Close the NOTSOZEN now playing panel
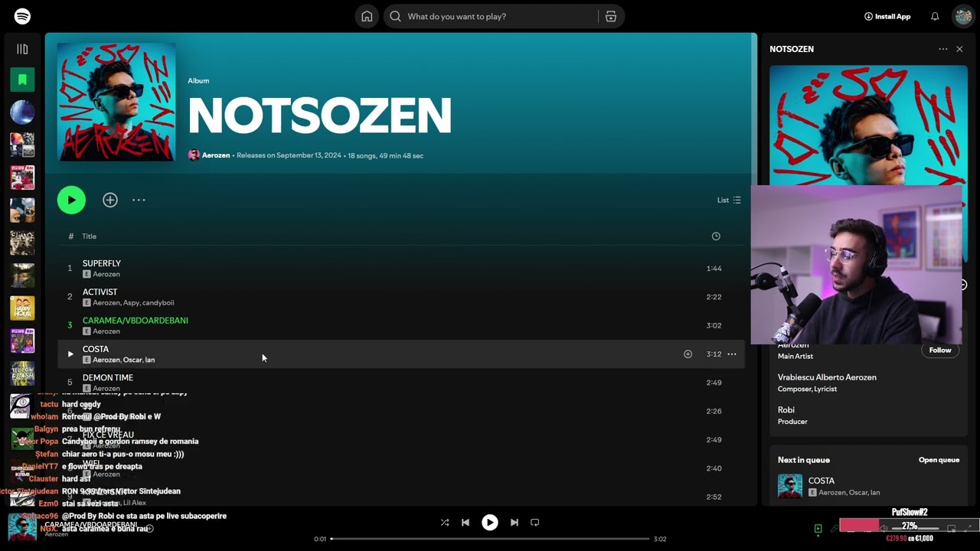Image resolution: width=980 pixels, height=551 pixels. click(959, 49)
